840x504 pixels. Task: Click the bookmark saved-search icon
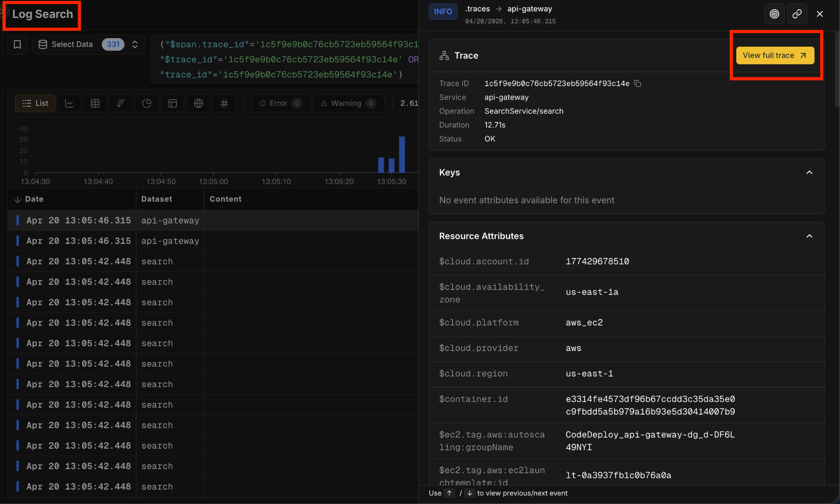click(17, 44)
